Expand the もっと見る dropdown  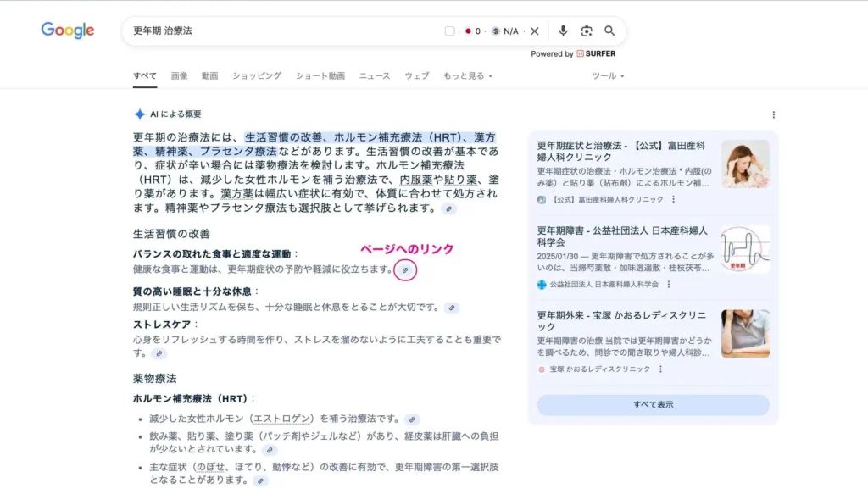(x=467, y=76)
